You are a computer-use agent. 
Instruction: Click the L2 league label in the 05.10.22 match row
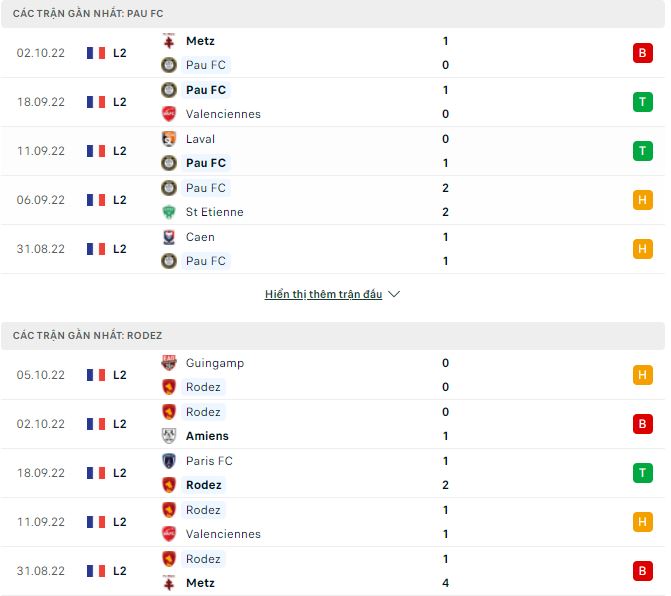pos(120,375)
